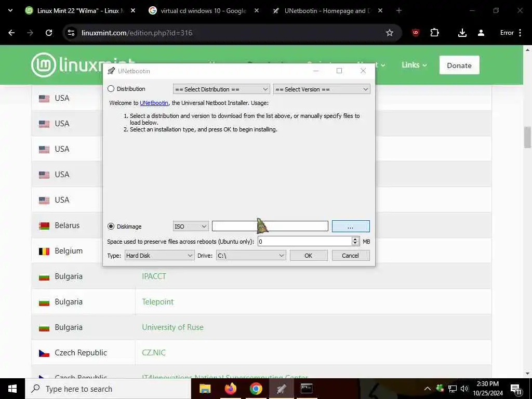Browse for disk image with ... button
The image size is (532, 399).
(x=351, y=227)
